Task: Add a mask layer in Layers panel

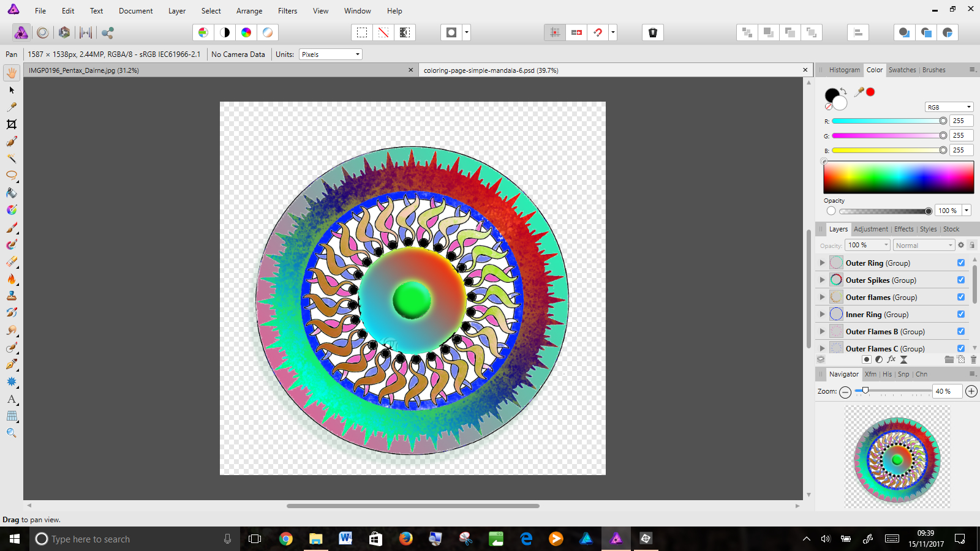Action: pyautogui.click(x=866, y=359)
